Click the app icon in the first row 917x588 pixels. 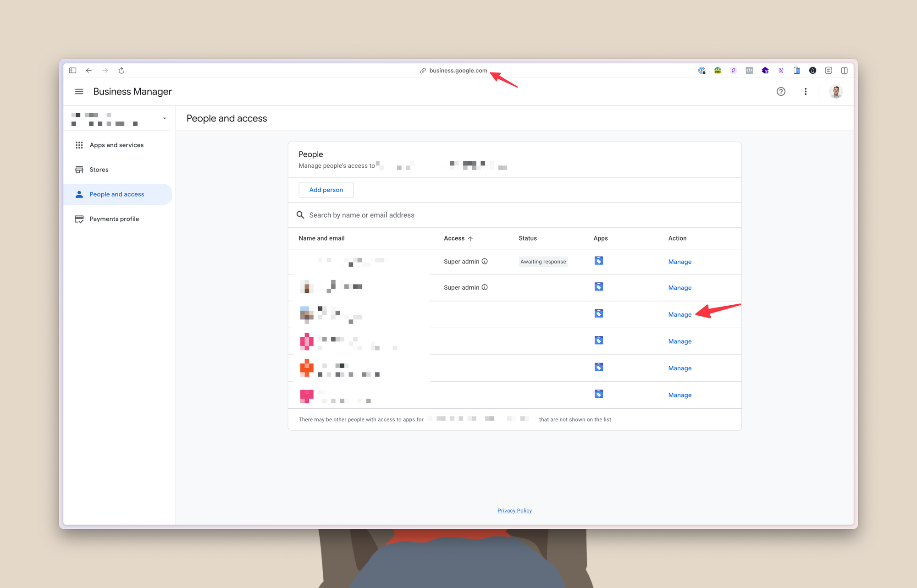[598, 261]
